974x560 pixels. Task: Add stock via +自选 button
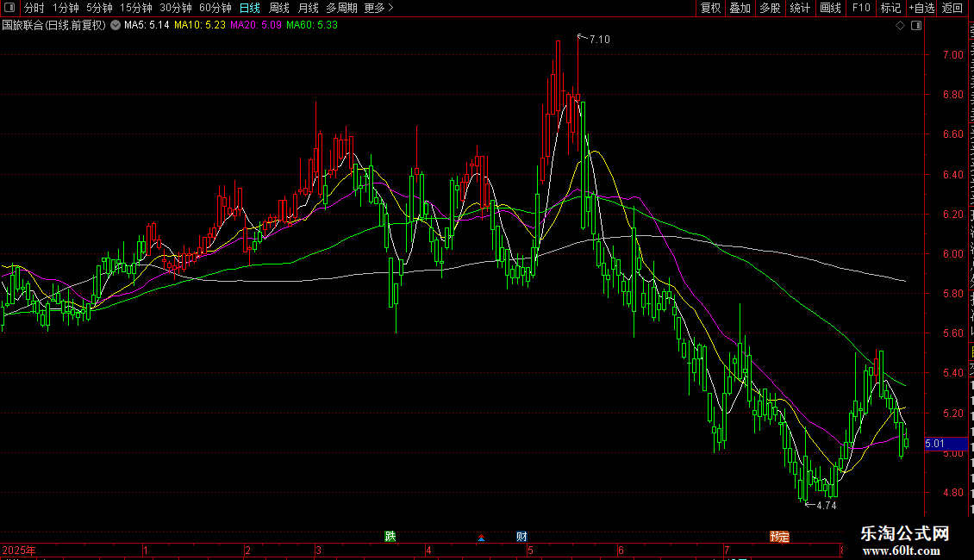[921, 8]
